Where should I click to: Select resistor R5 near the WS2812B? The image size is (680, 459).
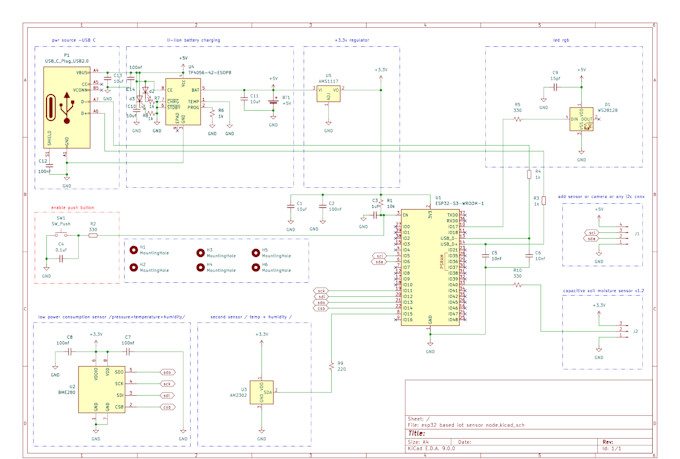517,119
